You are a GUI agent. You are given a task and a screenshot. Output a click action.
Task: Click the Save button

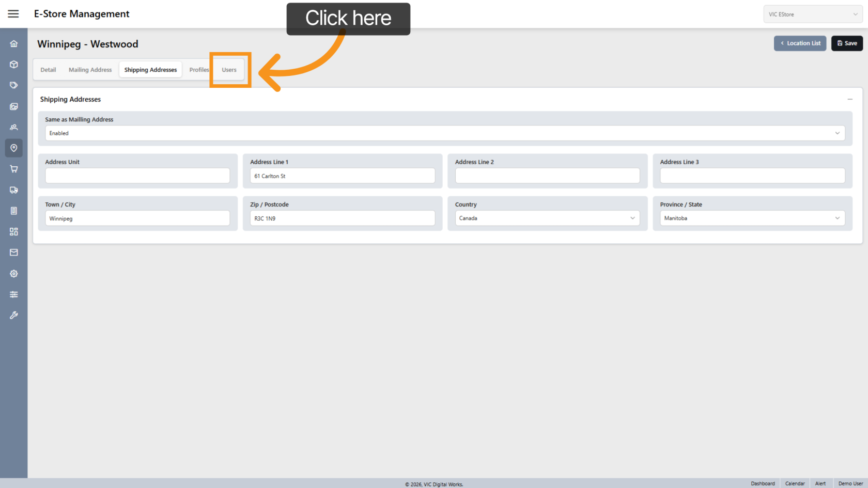847,43
